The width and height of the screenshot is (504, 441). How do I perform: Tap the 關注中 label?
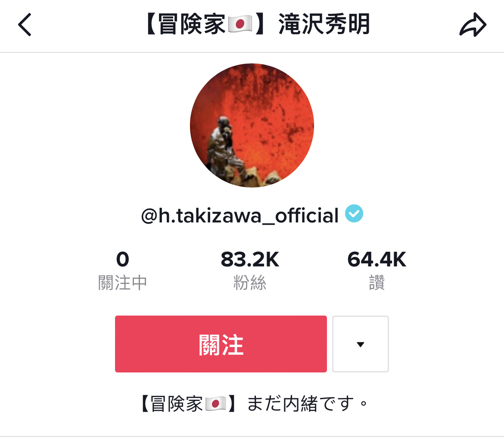tap(122, 283)
